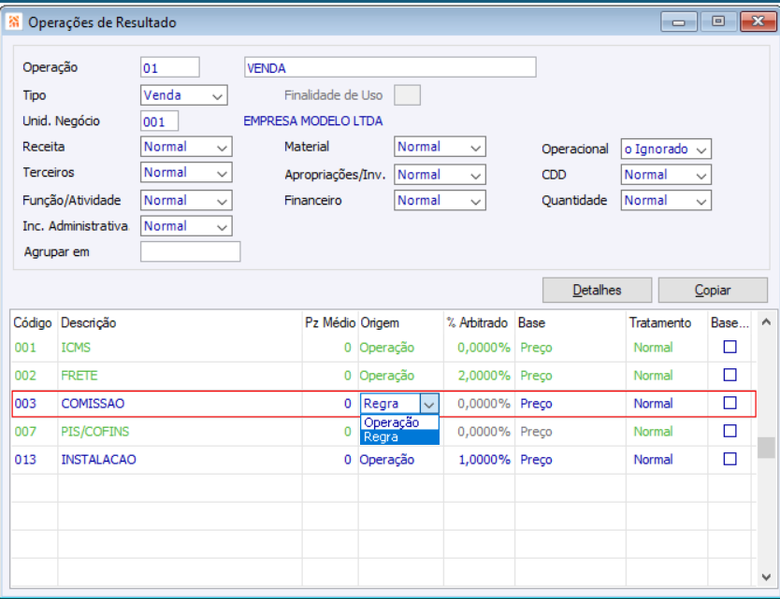Viewport: 780px width, 599px height.
Task: Select Regra option in the dropdown list
Action: [x=399, y=437]
